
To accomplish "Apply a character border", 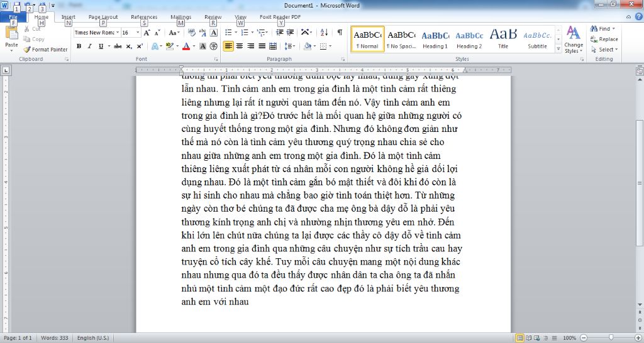I will tap(214, 33).
